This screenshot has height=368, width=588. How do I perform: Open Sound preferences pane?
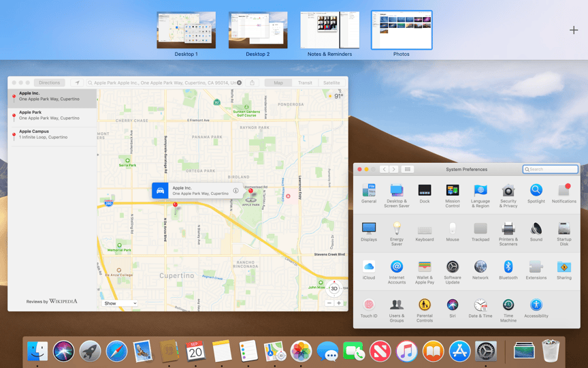pyautogui.click(x=536, y=232)
